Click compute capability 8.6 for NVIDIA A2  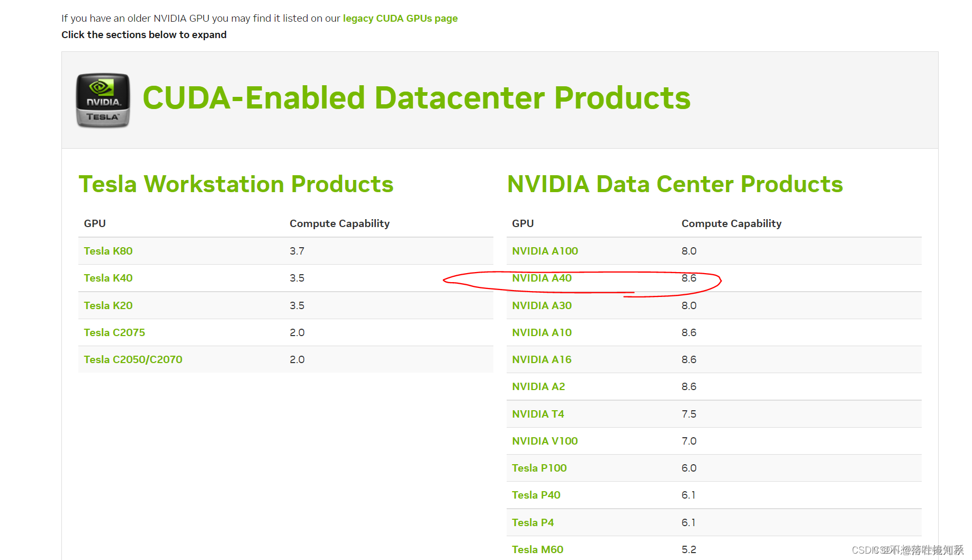pyautogui.click(x=689, y=386)
